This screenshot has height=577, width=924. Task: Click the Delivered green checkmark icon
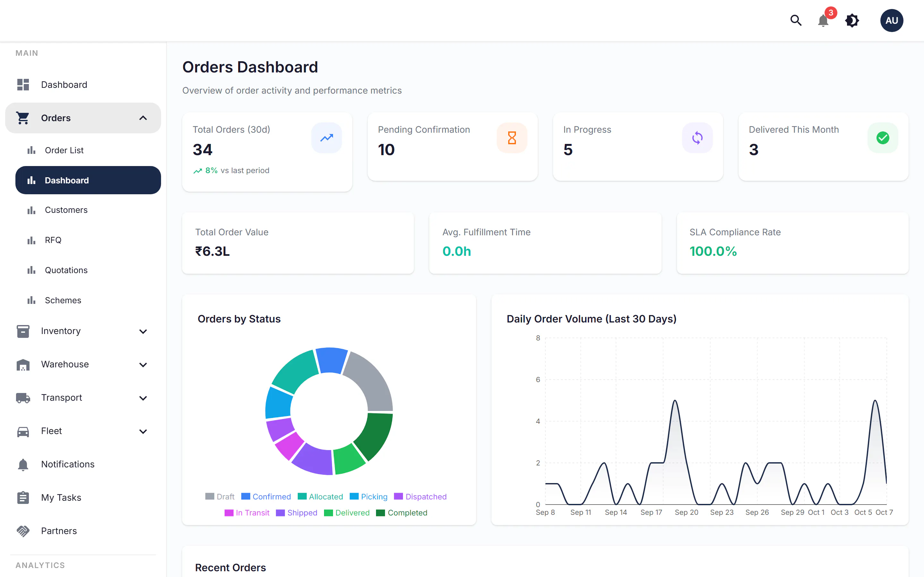882,138
